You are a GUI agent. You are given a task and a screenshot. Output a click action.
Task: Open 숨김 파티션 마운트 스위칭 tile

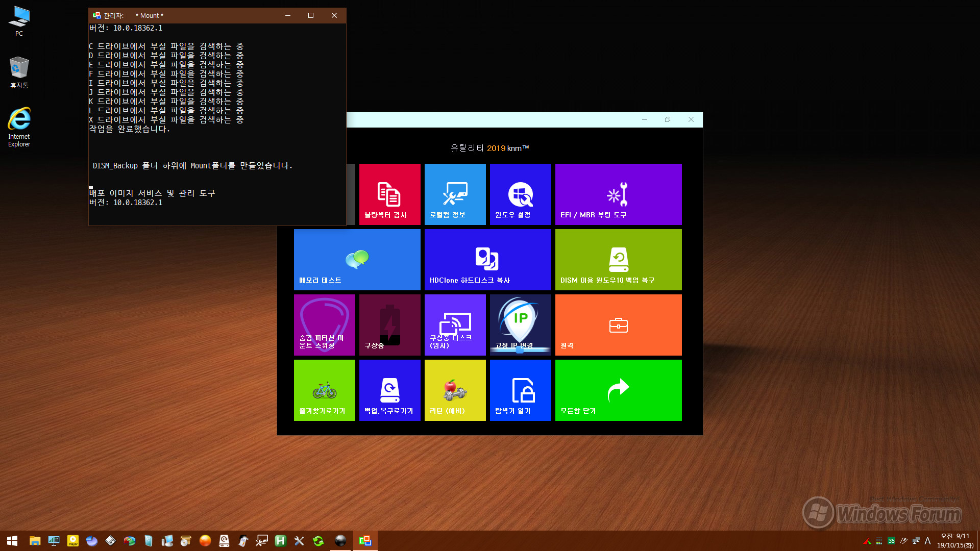click(x=324, y=324)
